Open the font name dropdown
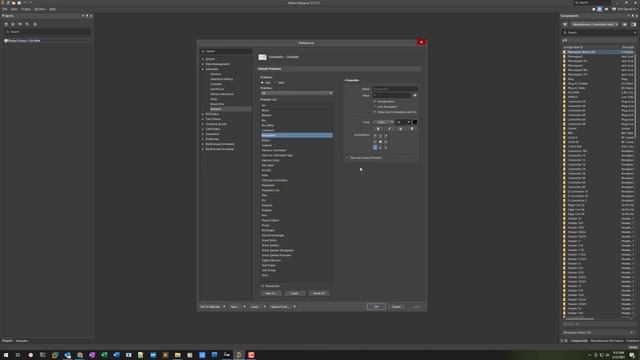Screen dimensions: 640x360 click(x=383, y=122)
